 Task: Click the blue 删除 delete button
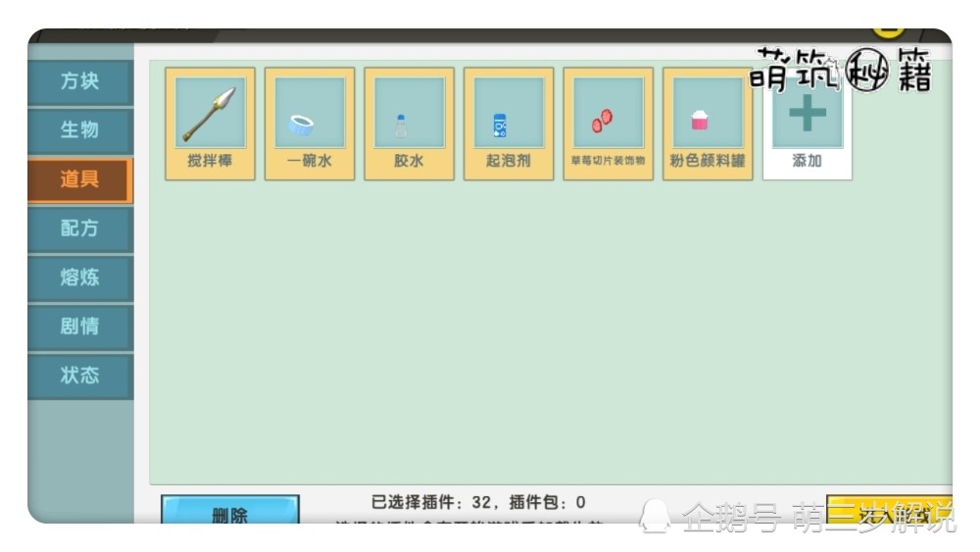pyautogui.click(x=230, y=510)
